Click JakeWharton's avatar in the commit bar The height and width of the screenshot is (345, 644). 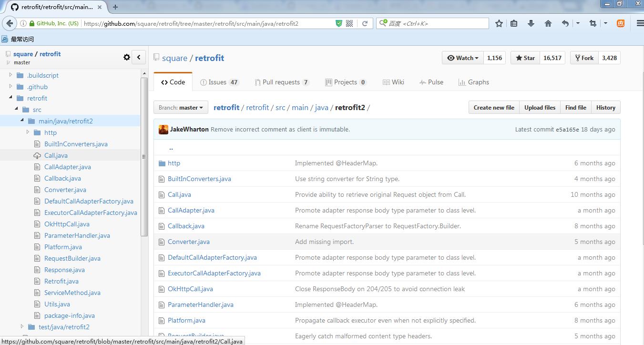(x=164, y=129)
